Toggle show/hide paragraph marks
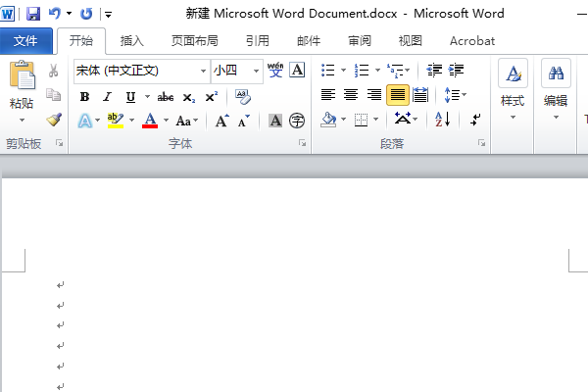588x392 pixels. pos(475,120)
